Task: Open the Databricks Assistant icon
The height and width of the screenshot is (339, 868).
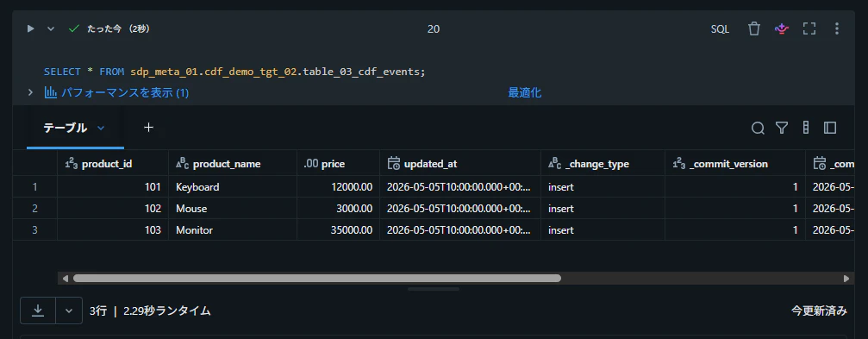Action: point(781,28)
